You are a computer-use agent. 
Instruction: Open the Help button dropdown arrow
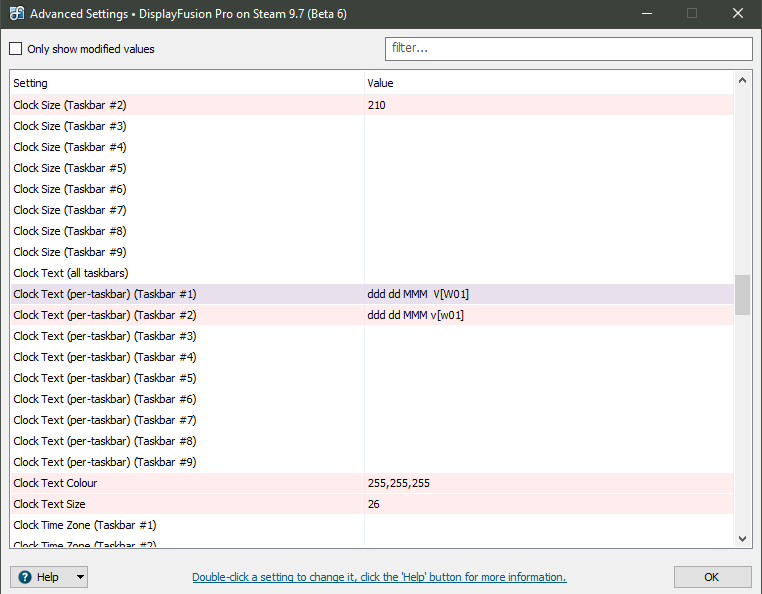[80, 577]
